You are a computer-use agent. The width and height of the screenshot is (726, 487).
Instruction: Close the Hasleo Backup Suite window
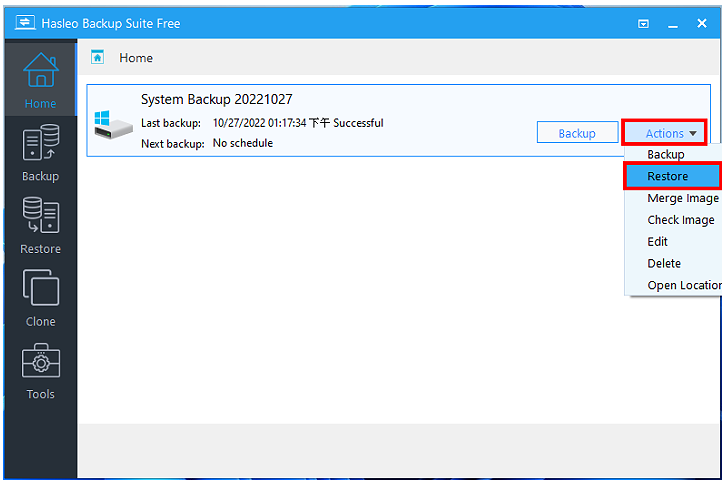702,23
